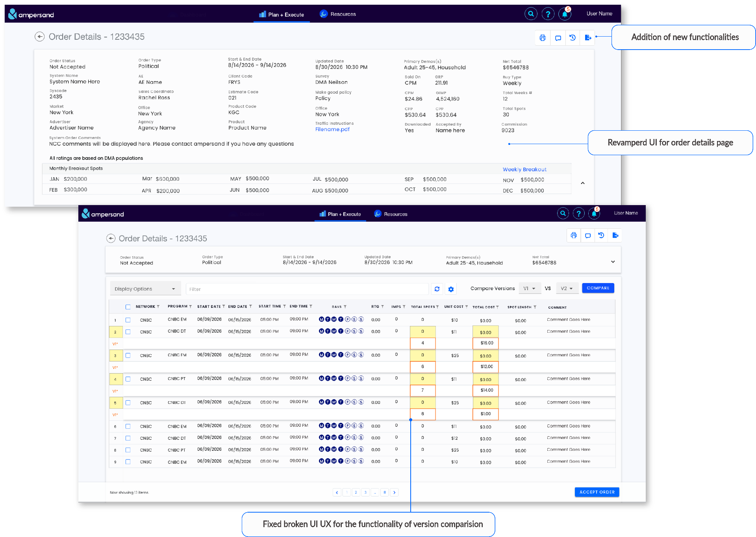Toggle select-all checkbox in table header
Viewport: 756px width, 537px height.
pyautogui.click(x=128, y=307)
